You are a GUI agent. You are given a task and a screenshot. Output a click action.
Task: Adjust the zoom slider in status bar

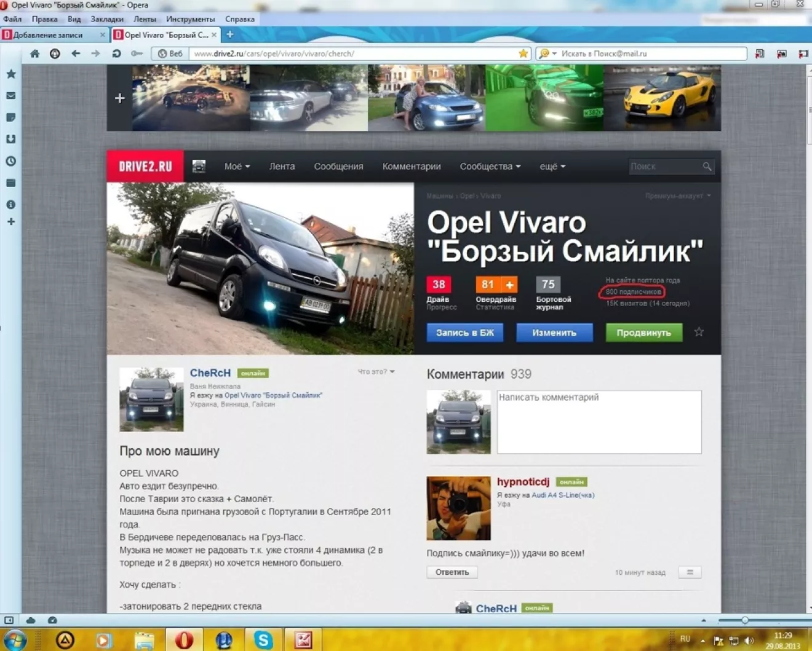[x=745, y=620]
